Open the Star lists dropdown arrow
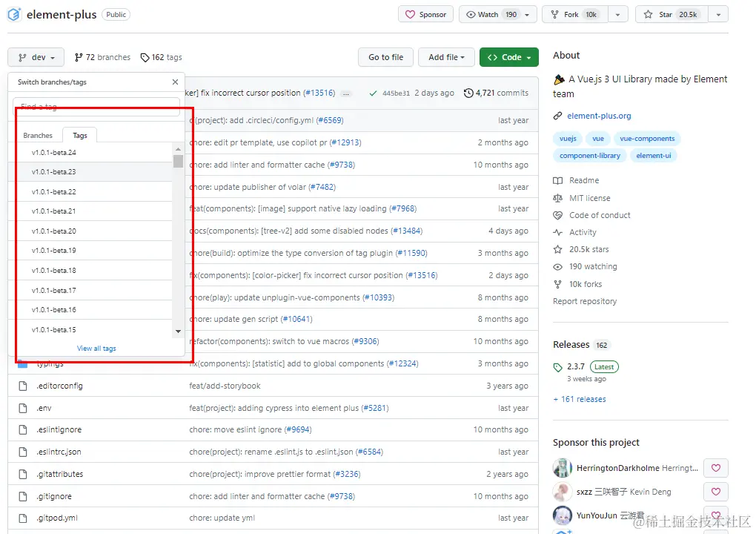756x534 pixels. [x=718, y=15]
